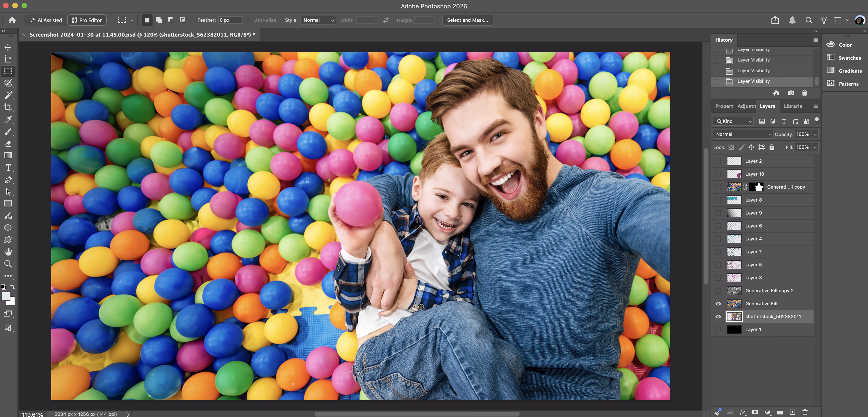Viewport: 868px width, 417px height.
Task: Open the layer blend mode dropdown
Action: [743, 134]
